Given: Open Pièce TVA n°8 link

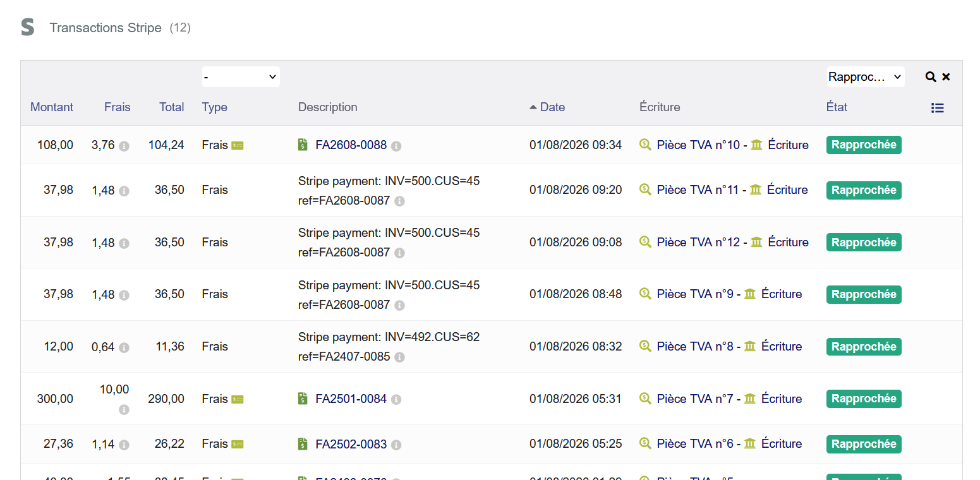Looking at the screenshot, I should pyautogui.click(x=695, y=346).
